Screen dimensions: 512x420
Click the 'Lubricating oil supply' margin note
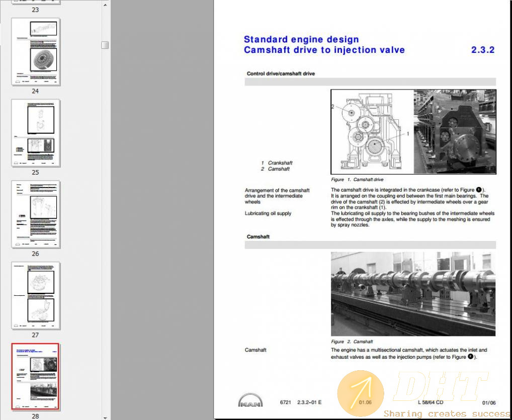(268, 214)
